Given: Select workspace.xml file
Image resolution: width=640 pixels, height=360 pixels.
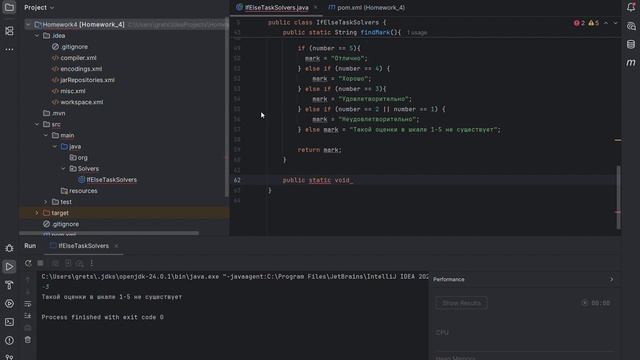Looking at the screenshot, I should pyautogui.click(x=82, y=102).
